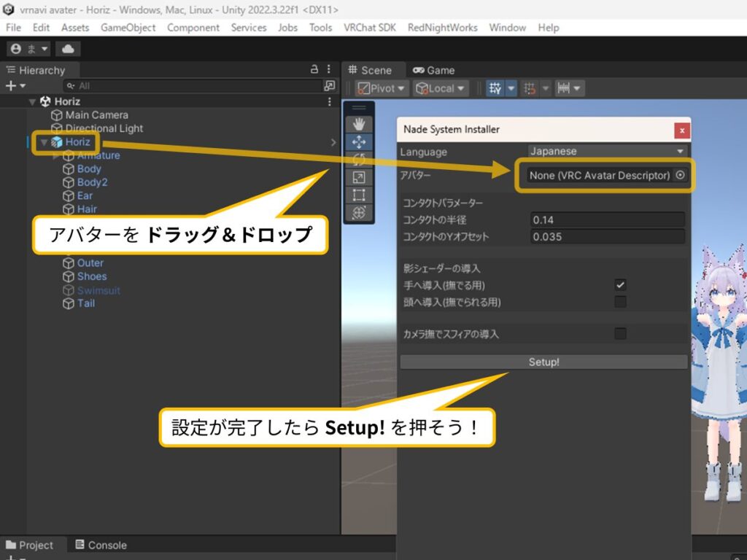Screen dimensions: 747x560
Task: Enable the 頭へ導入(撫でられる用) checkbox
Action: point(620,302)
